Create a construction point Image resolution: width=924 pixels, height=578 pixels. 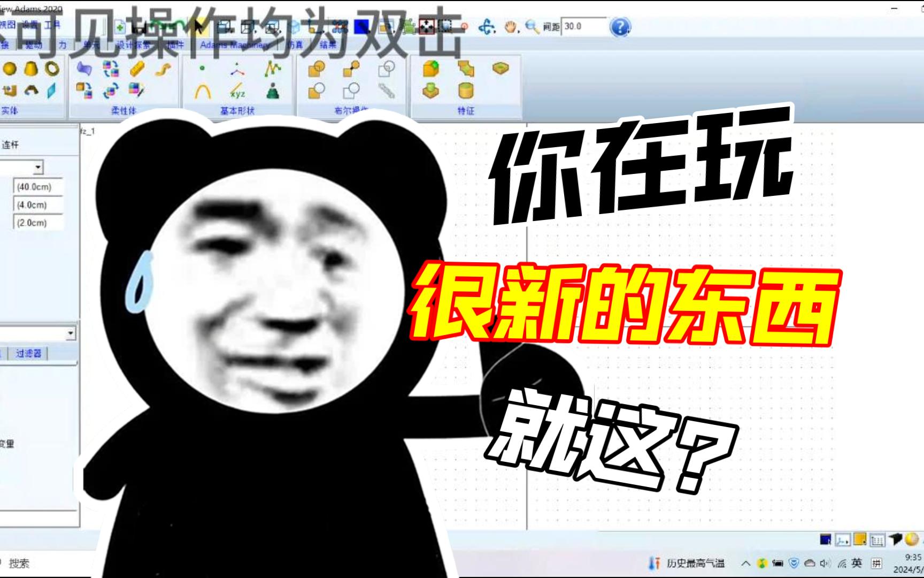click(202, 69)
